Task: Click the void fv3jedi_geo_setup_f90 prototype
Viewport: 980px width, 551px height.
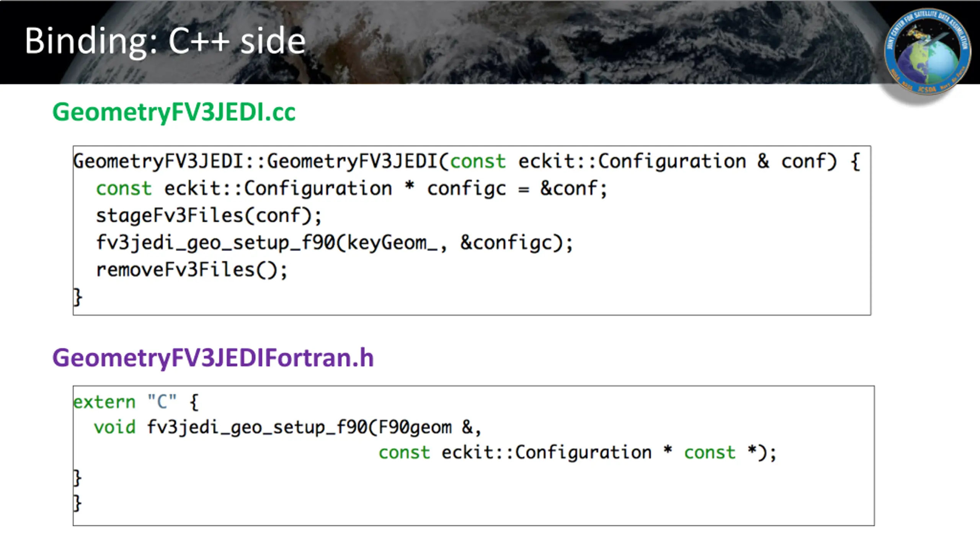Action: point(287,427)
